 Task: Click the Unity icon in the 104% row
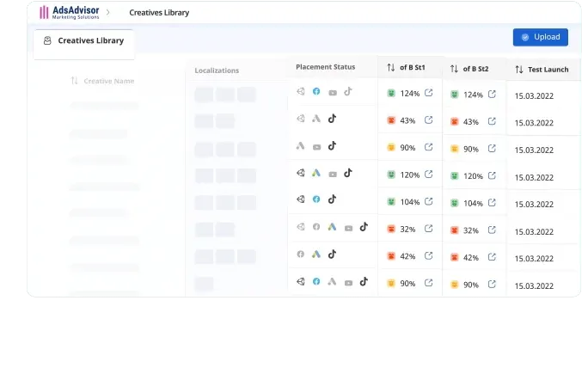pos(300,199)
